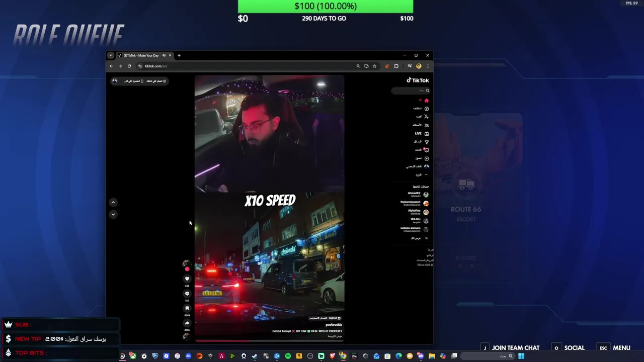The width and height of the screenshot is (644, 362).
Task: Open the povbrudda creator name
Action: point(334,325)
